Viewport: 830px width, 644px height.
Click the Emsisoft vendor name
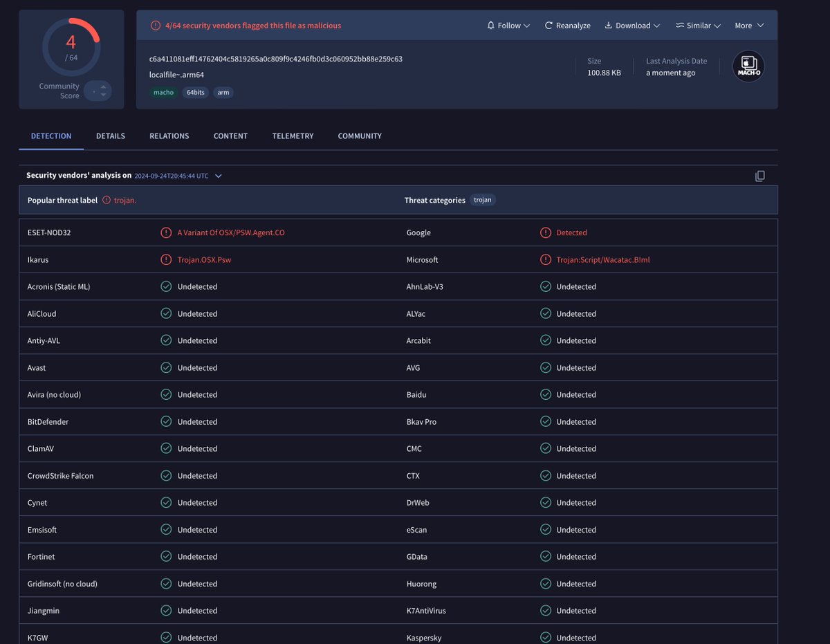click(42, 530)
